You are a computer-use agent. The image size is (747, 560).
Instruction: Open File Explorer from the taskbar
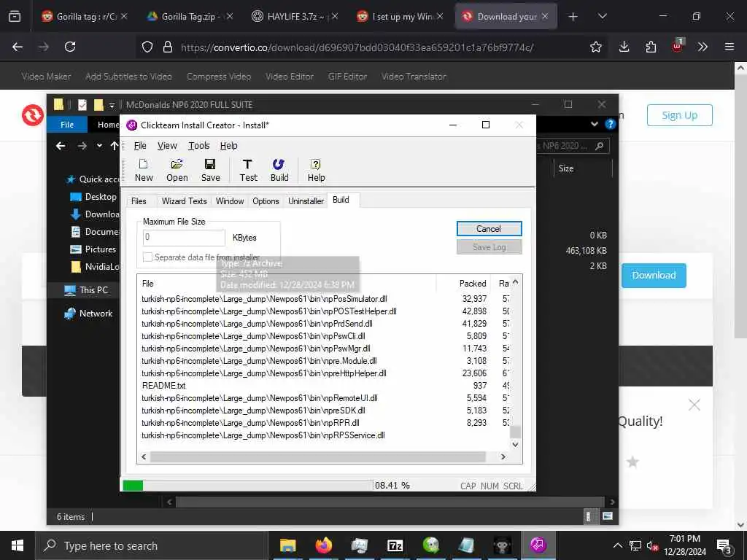(287, 545)
